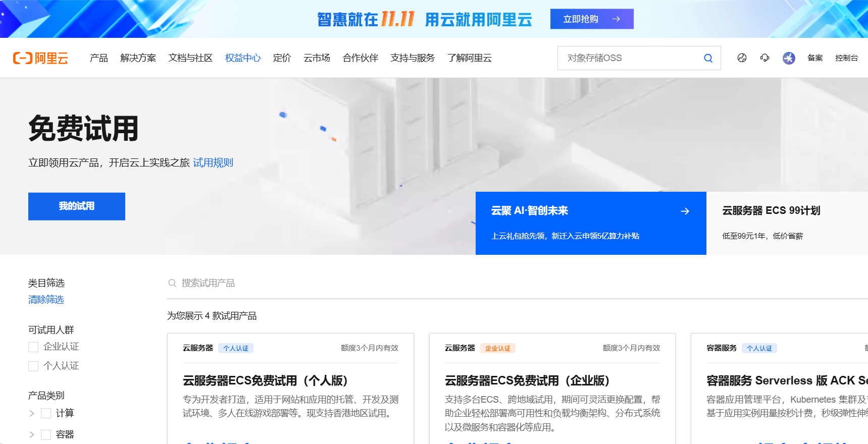Click the 备案 header link
This screenshot has width=868, height=444.
point(815,58)
